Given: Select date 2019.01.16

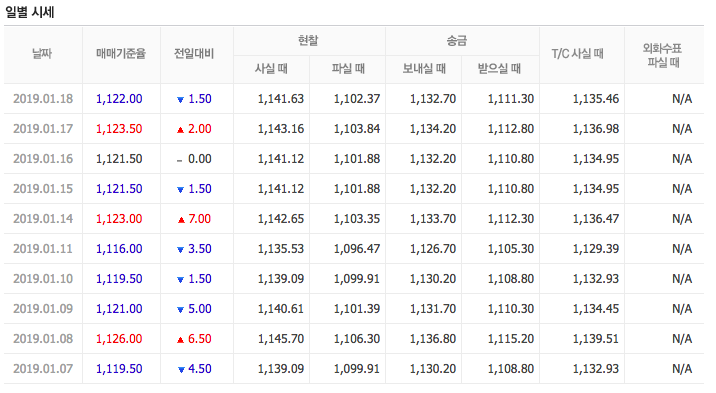Looking at the screenshot, I should [43, 159].
